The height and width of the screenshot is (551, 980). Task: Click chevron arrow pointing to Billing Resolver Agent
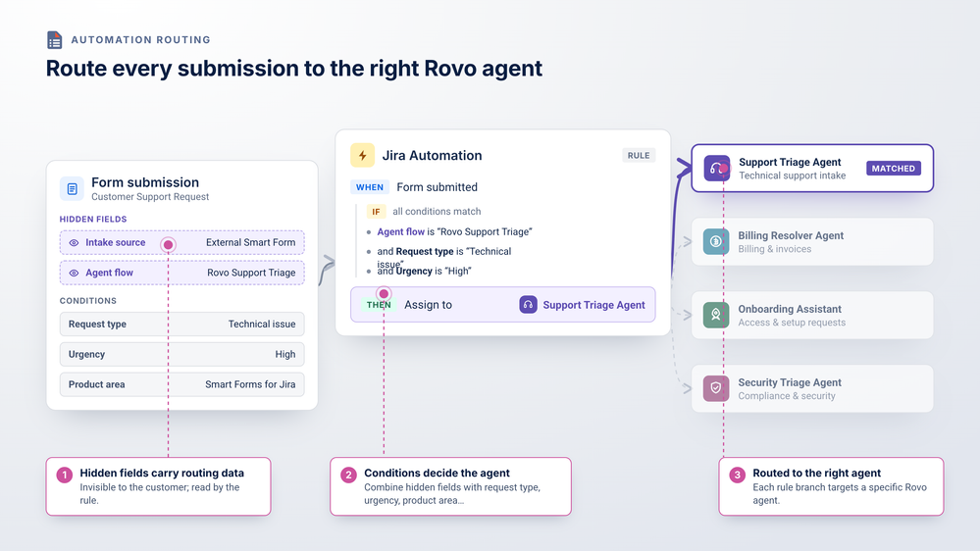pos(688,242)
